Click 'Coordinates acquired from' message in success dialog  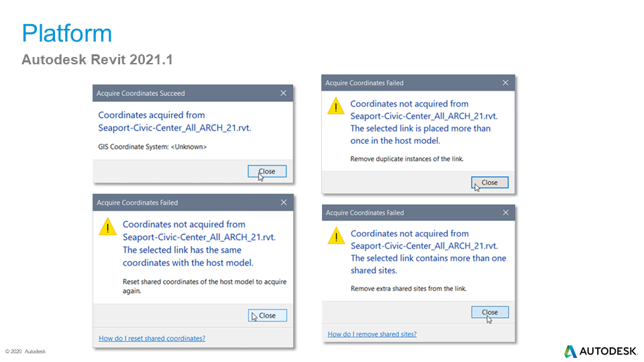pos(152,115)
